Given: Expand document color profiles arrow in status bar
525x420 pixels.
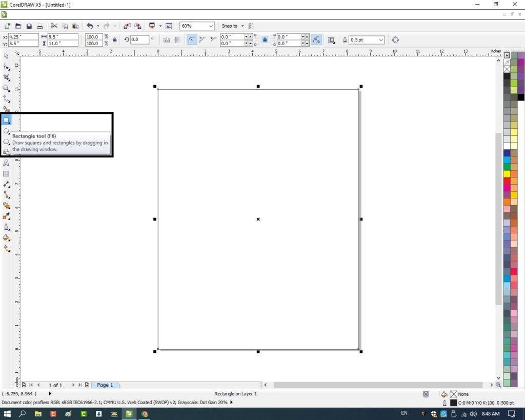Looking at the screenshot, I should [x=231, y=402].
